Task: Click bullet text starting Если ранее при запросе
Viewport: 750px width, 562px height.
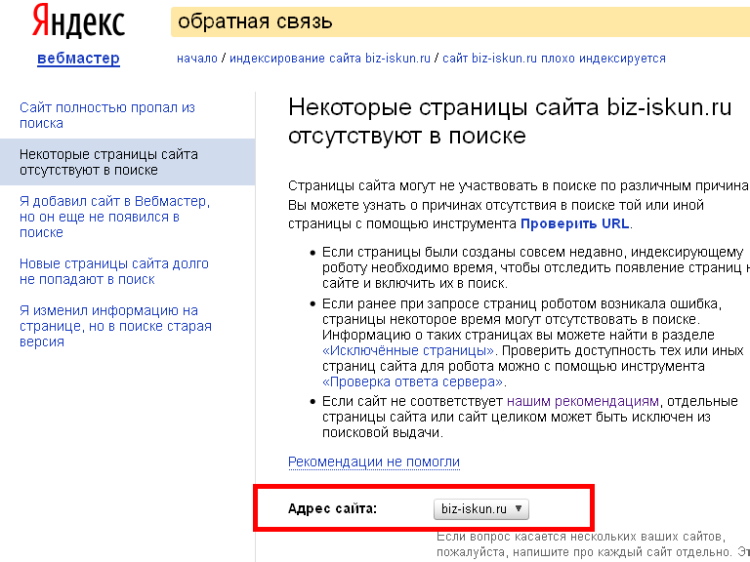Action: pyautogui.click(x=533, y=342)
